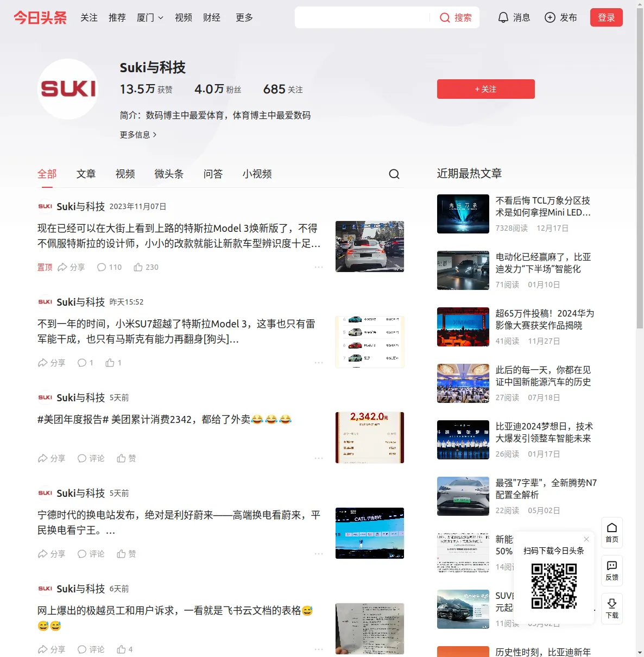Screen dimensions: 644x657
Task: Switch to the 小视频 tab
Action: 257,174
